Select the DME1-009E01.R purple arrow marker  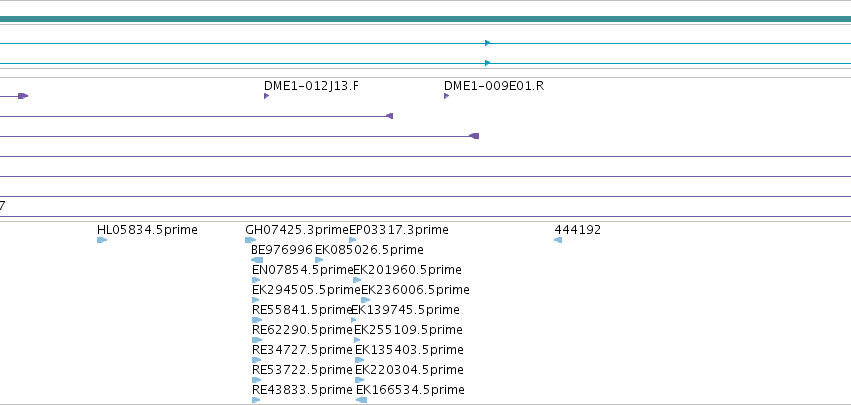(x=447, y=96)
